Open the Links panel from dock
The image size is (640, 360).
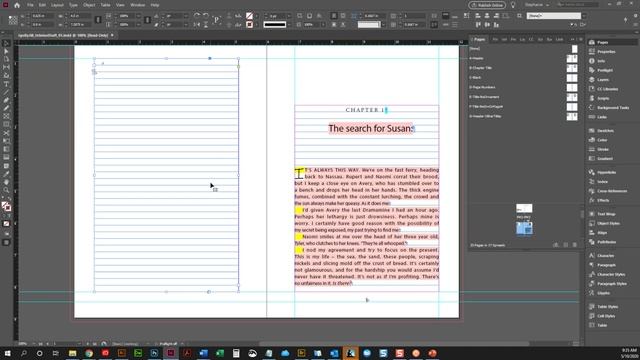[602, 117]
